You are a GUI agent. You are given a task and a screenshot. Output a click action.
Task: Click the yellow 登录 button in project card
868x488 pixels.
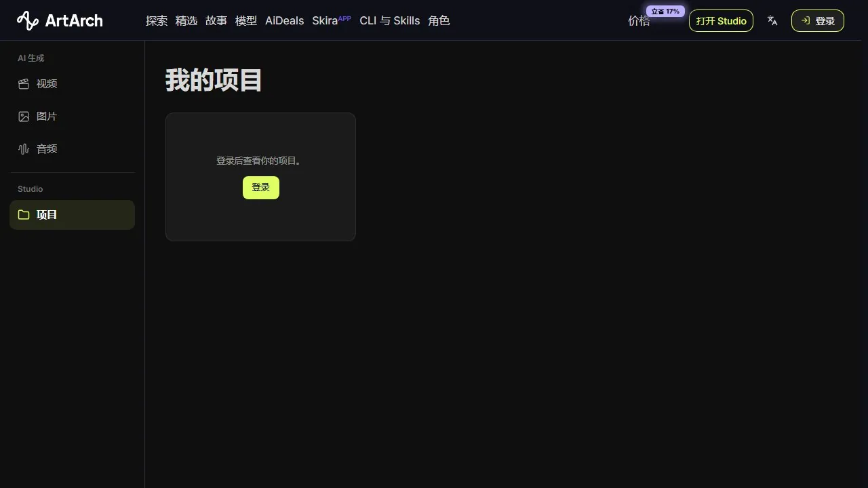click(x=261, y=188)
